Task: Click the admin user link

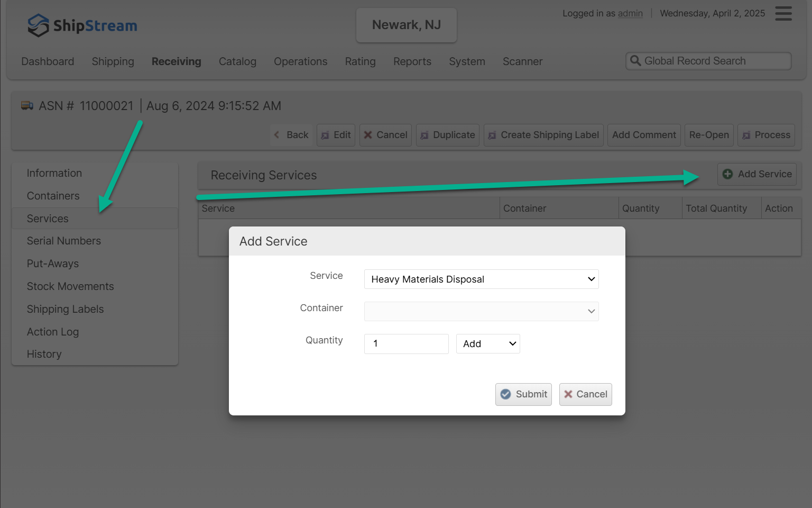Action: coord(630,13)
